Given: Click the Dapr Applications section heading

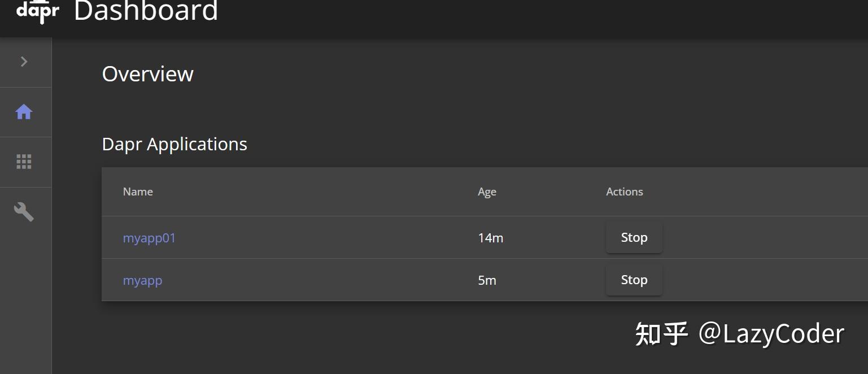Looking at the screenshot, I should (x=175, y=144).
